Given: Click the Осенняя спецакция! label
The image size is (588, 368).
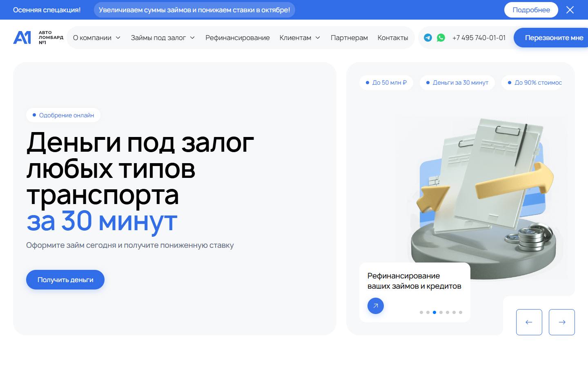Looking at the screenshot, I should point(47,10).
